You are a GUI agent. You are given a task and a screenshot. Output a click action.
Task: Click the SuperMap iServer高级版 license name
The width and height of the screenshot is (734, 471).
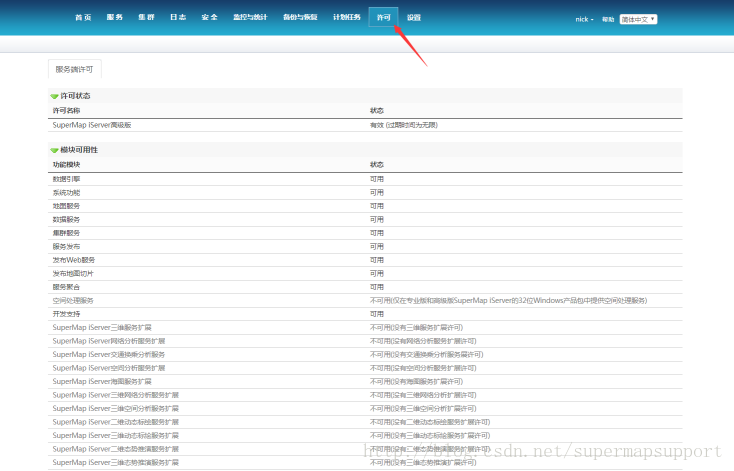pos(92,125)
